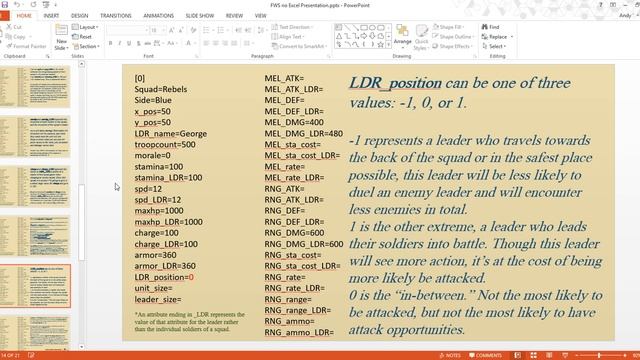640x360 pixels.
Task: Open the INSERT ribbon tab
Action: click(51, 16)
